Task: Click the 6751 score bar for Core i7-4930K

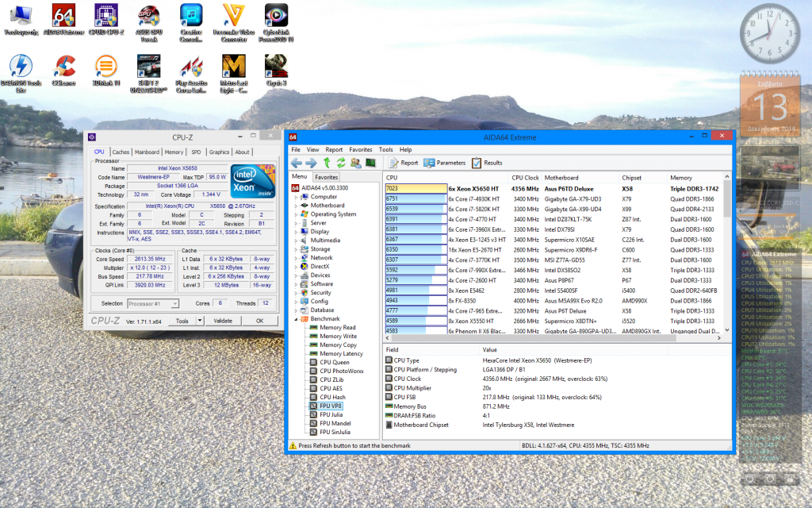Action: pyautogui.click(x=416, y=199)
